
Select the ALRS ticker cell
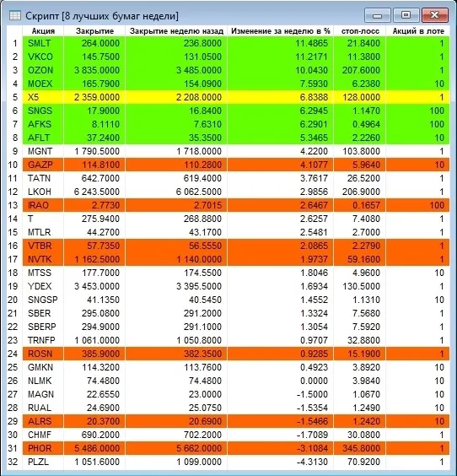tap(43, 421)
